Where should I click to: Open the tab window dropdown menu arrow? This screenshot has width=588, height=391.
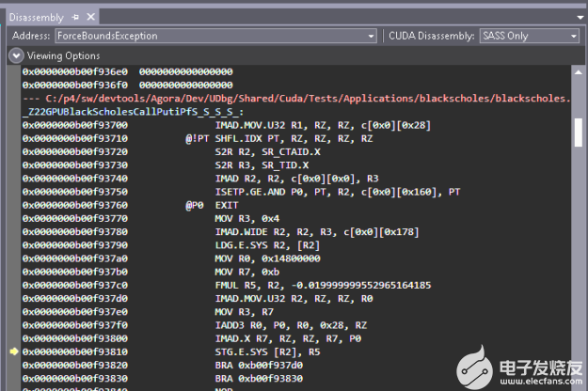pos(580,17)
